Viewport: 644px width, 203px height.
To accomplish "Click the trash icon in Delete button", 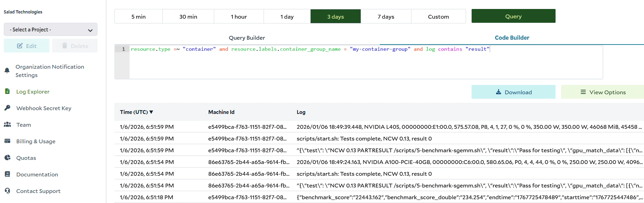I will (65, 46).
